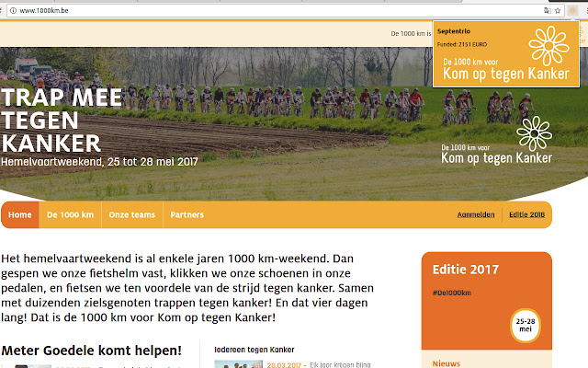Click the Iedereen tegen Kanker news thumbnail
The width and height of the screenshot is (588, 368).
(x=238, y=364)
